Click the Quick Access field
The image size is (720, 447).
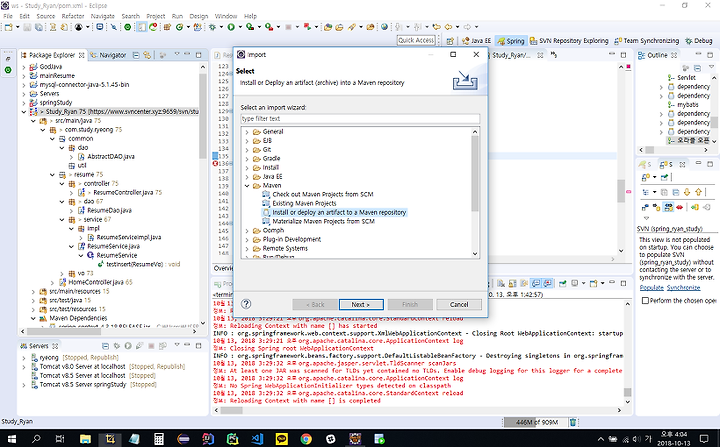coord(416,40)
